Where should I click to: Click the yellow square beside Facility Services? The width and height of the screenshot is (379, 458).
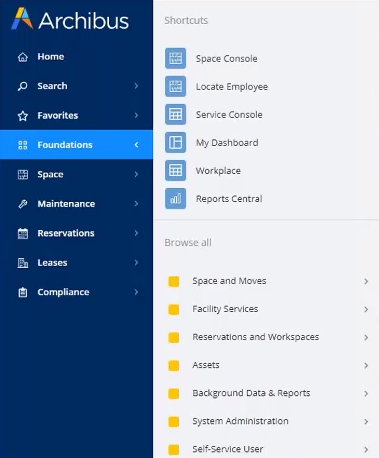tap(174, 309)
